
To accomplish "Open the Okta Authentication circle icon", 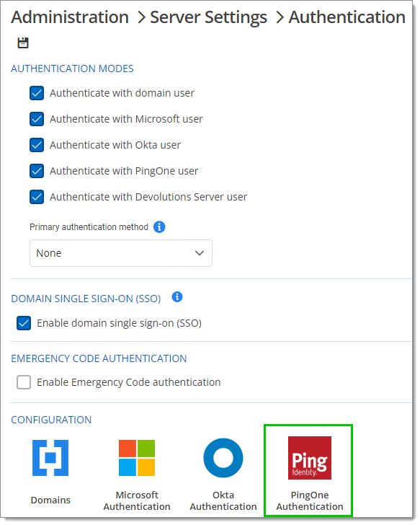I will 223,458.
